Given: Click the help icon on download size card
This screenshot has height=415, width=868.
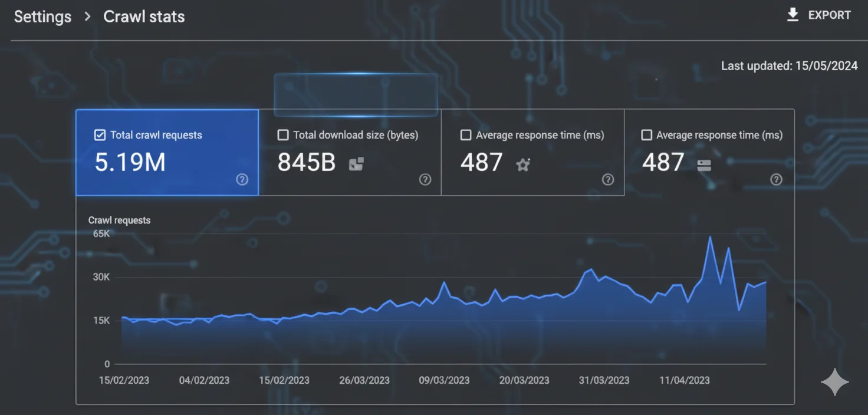Looking at the screenshot, I should [425, 179].
